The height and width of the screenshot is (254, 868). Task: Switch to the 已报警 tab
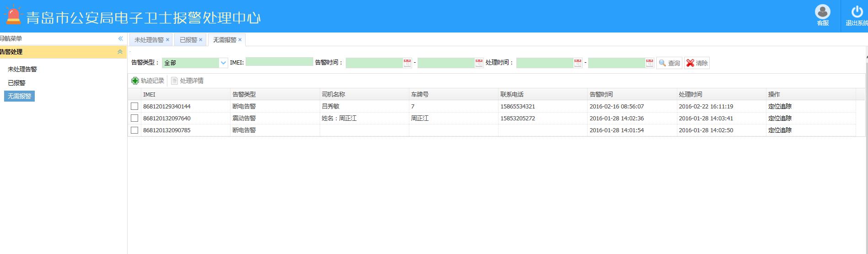click(x=188, y=40)
